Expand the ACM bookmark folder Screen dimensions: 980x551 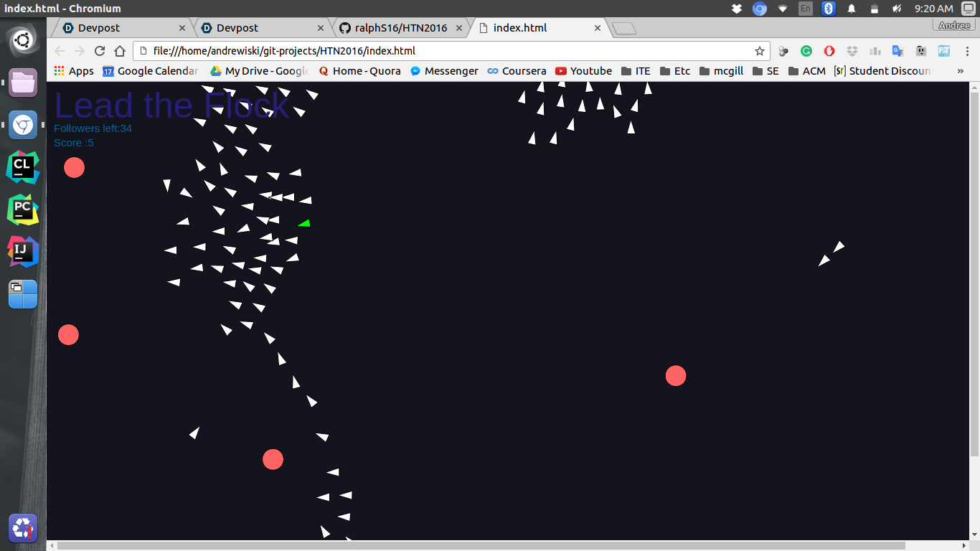click(807, 71)
